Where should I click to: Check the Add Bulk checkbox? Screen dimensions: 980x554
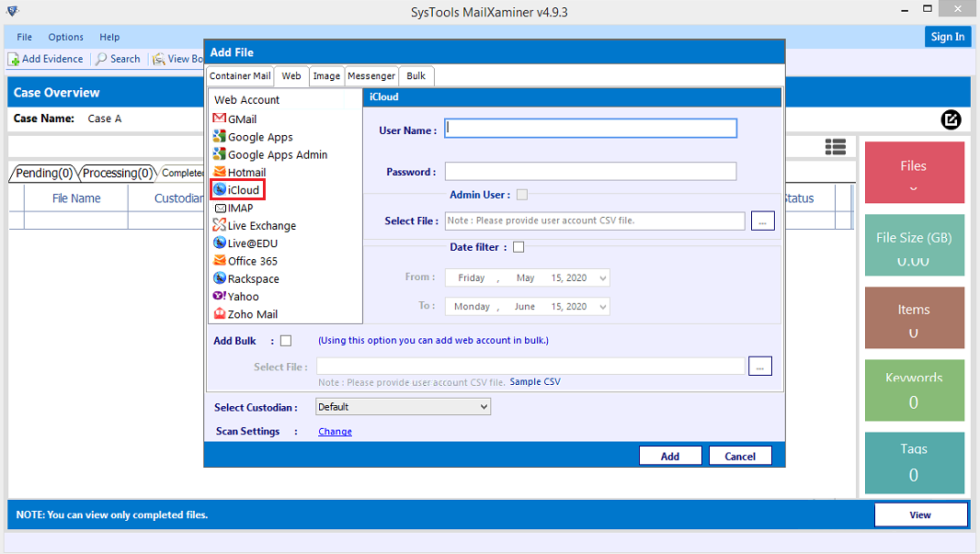coord(286,341)
